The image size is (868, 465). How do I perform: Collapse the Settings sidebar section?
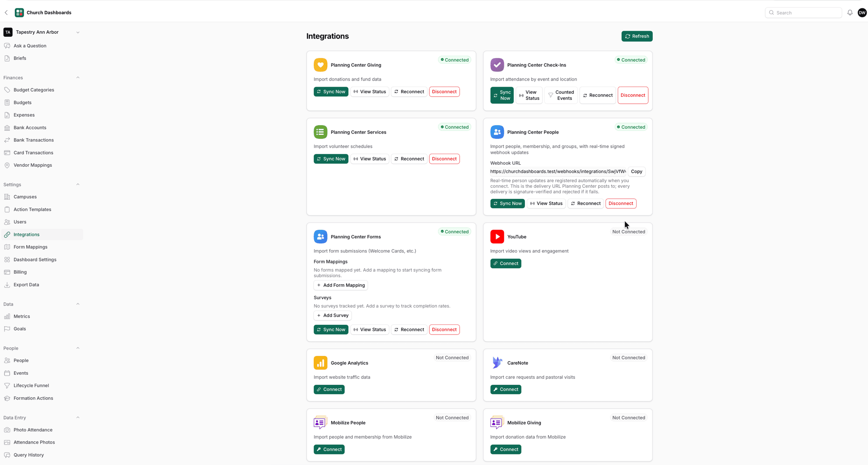tap(78, 184)
